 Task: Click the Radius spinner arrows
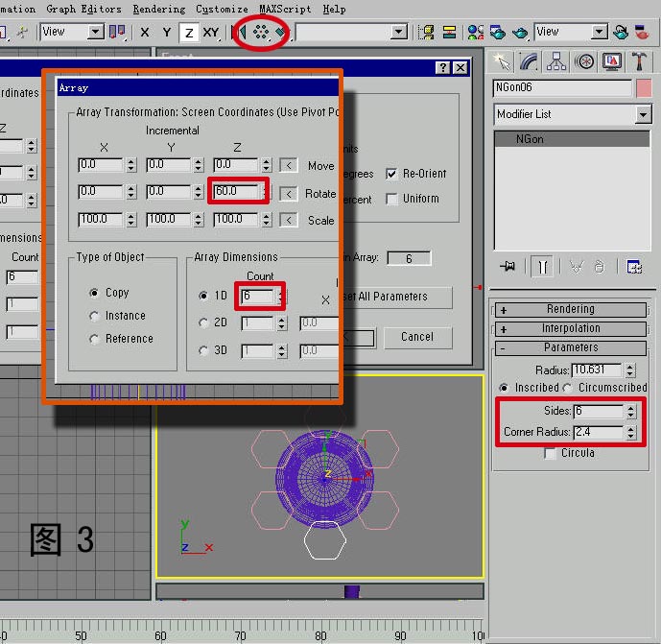point(629,370)
